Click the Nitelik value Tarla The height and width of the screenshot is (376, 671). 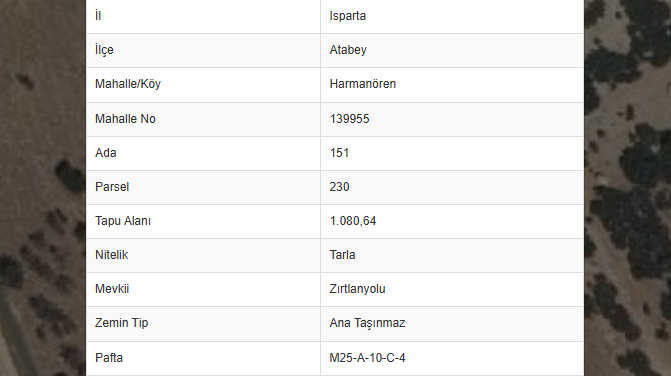pyautogui.click(x=342, y=255)
